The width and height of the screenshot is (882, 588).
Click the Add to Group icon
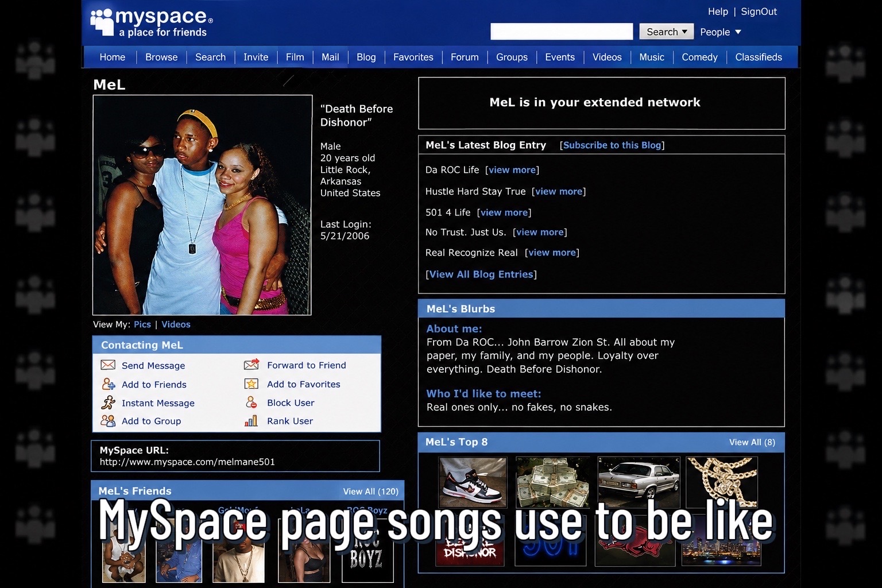click(x=108, y=421)
